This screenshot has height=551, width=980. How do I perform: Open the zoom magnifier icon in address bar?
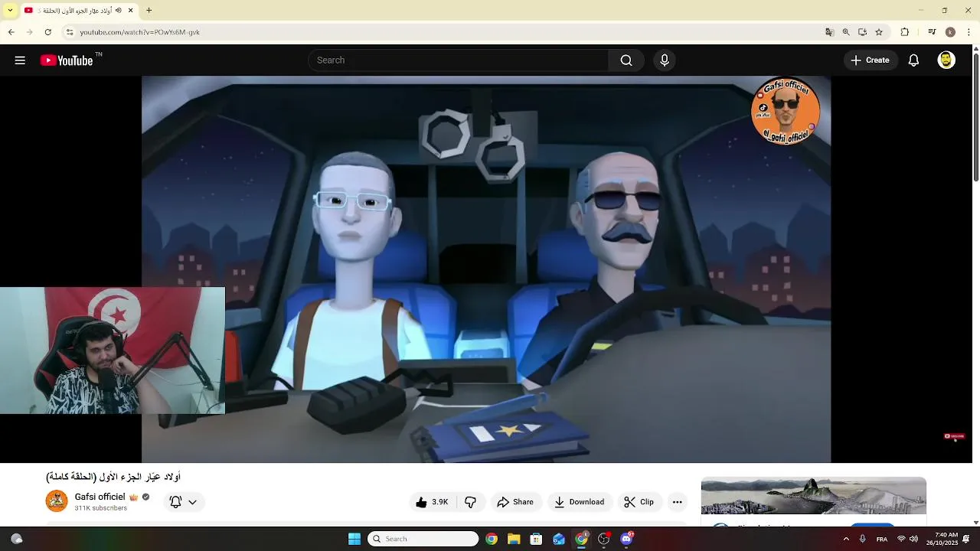tap(846, 32)
